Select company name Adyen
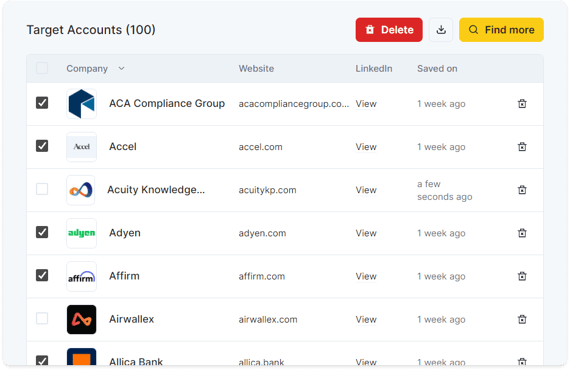 click(125, 233)
